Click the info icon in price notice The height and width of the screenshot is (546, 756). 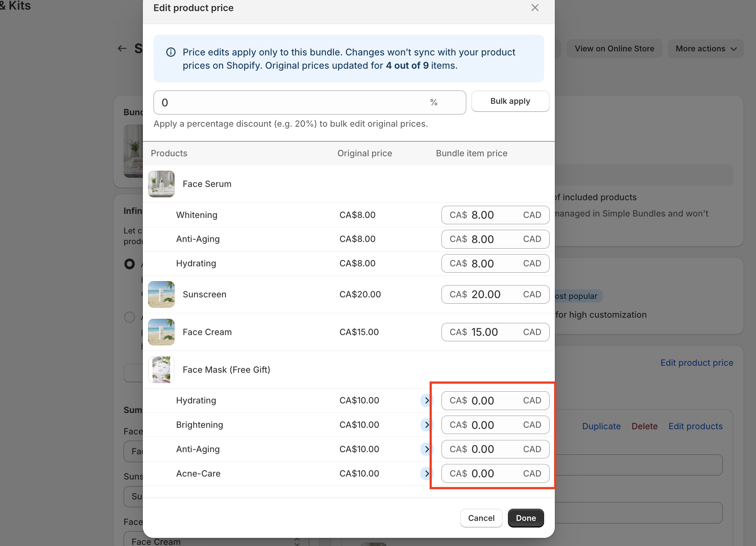(171, 52)
